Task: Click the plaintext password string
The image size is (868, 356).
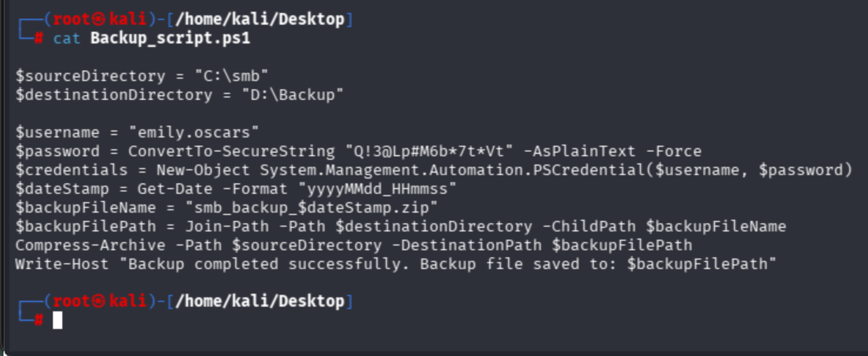Action: (x=429, y=152)
